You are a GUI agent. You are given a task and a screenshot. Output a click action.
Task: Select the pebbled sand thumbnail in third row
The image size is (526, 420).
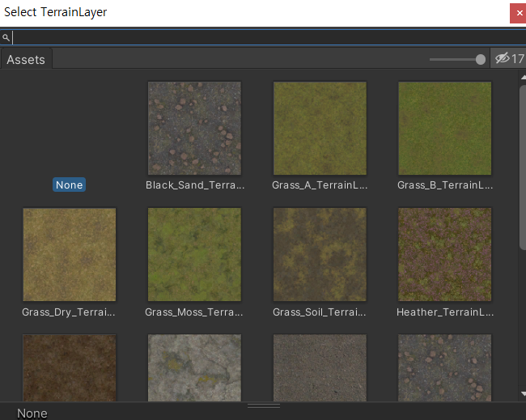445,367
